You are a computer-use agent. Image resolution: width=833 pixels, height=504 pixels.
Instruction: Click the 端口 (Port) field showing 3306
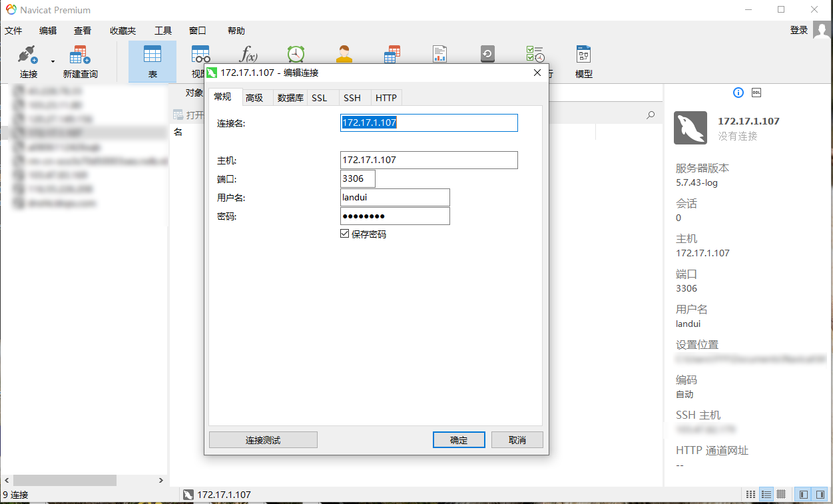tap(358, 178)
